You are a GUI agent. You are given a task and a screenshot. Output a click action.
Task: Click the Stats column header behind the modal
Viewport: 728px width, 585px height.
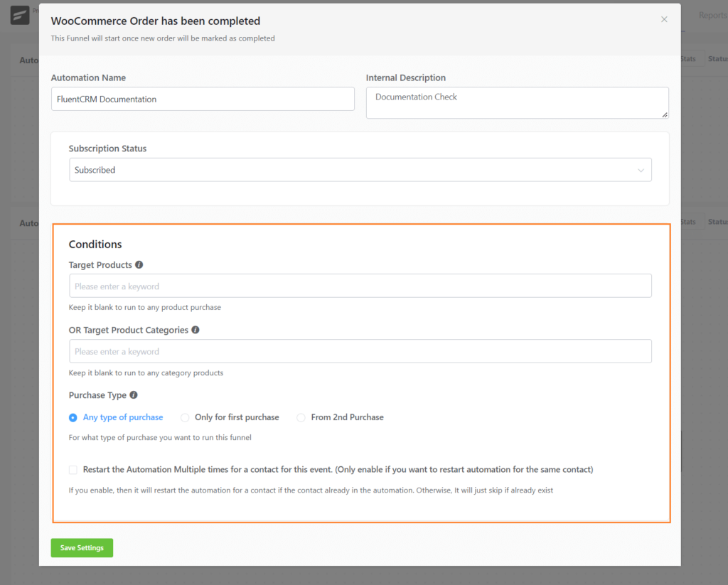point(687,58)
